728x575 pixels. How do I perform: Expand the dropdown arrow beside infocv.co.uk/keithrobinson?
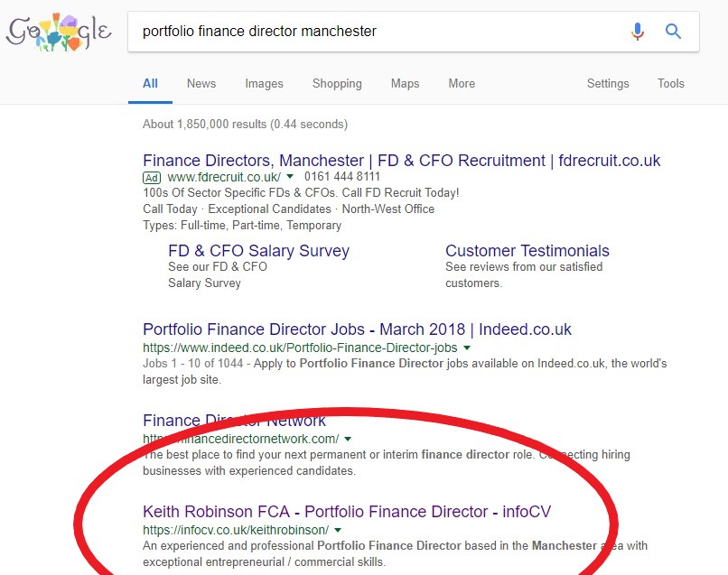(x=338, y=530)
